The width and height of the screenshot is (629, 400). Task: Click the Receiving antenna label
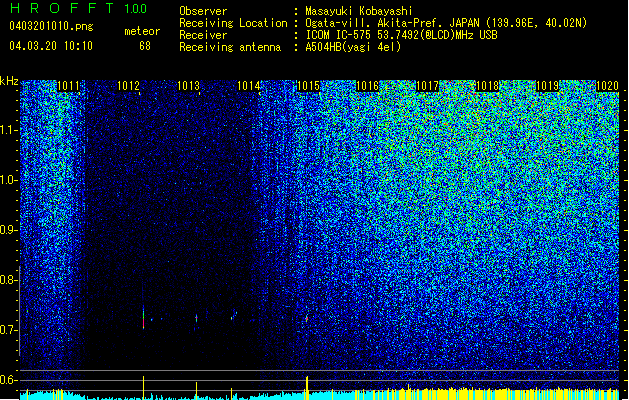tap(230, 47)
